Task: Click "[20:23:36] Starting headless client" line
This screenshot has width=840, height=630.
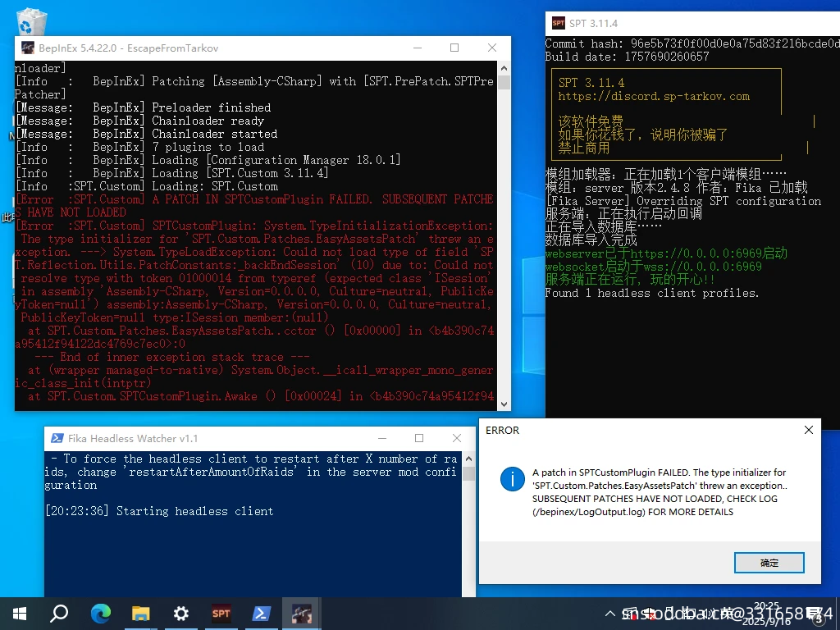Action: coord(159,511)
